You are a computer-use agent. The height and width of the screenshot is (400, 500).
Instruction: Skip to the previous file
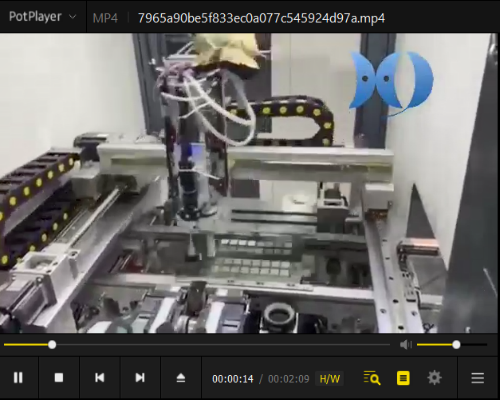click(x=100, y=378)
